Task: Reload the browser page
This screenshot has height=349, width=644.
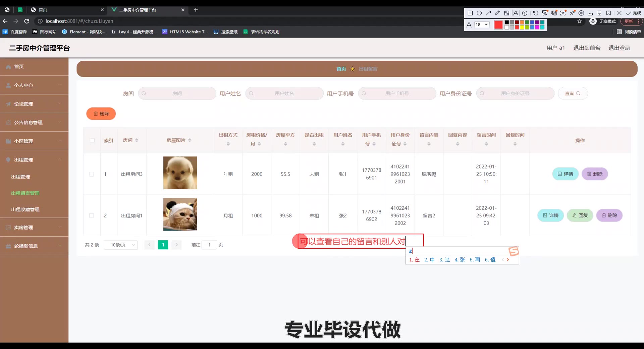Action: click(x=27, y=21)
